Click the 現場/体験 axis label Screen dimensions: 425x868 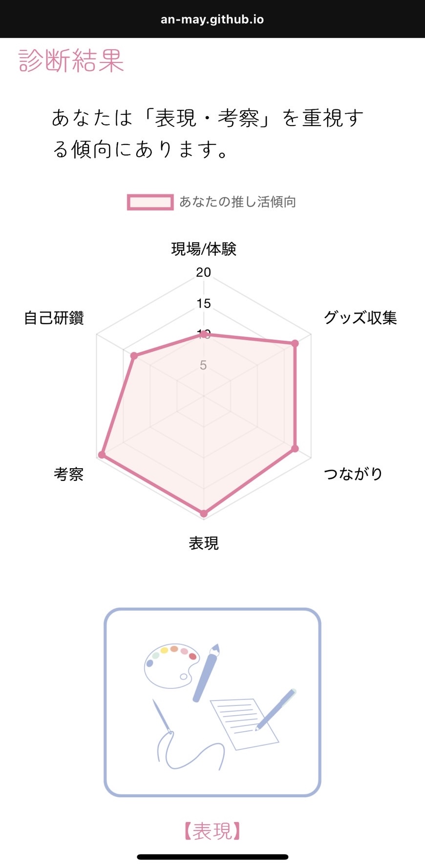204,249
